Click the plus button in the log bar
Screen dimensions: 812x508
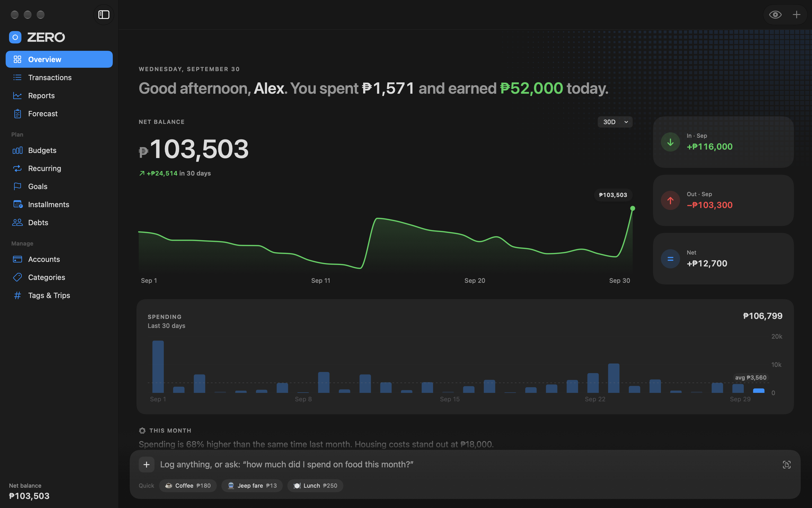pos(147,465)
